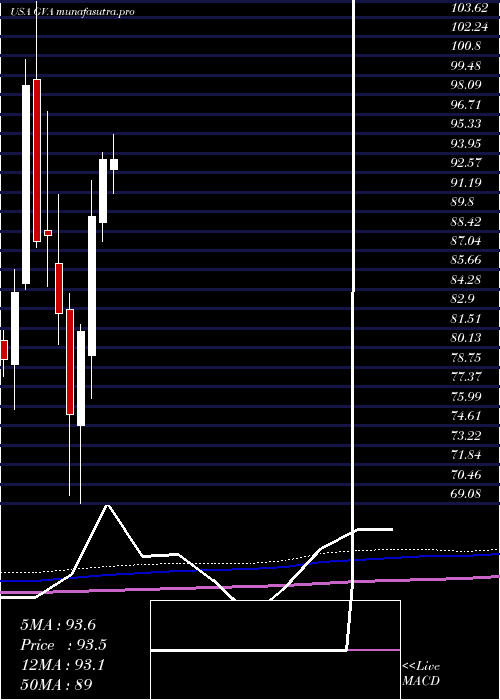Screen dimensions: 500x700
Task: Click the 70.46 axis label
Action: (467, 474)
